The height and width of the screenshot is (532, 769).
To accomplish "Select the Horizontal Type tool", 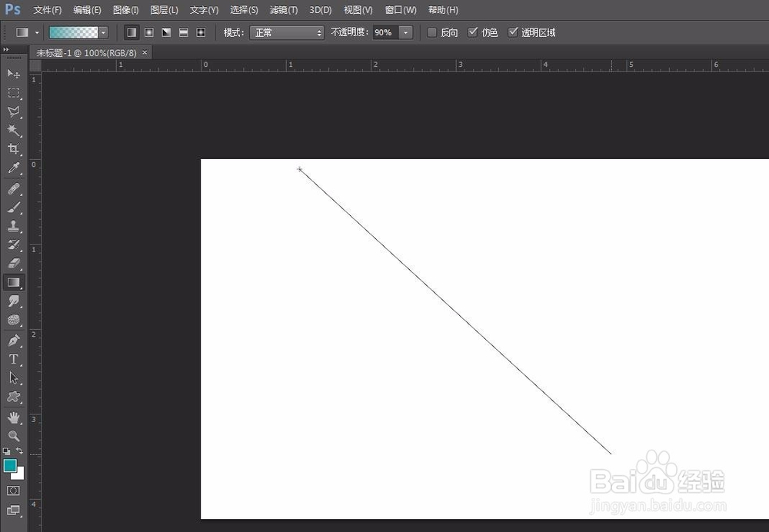I will 14,359.
